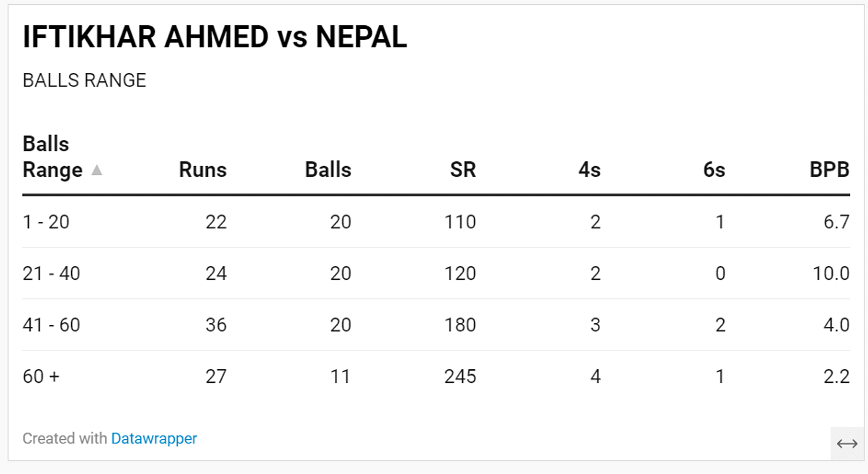Click the sort arrow beside Balls Range
Image resolution: width=868 pixels, height=474 pixels.
(97, 170)
